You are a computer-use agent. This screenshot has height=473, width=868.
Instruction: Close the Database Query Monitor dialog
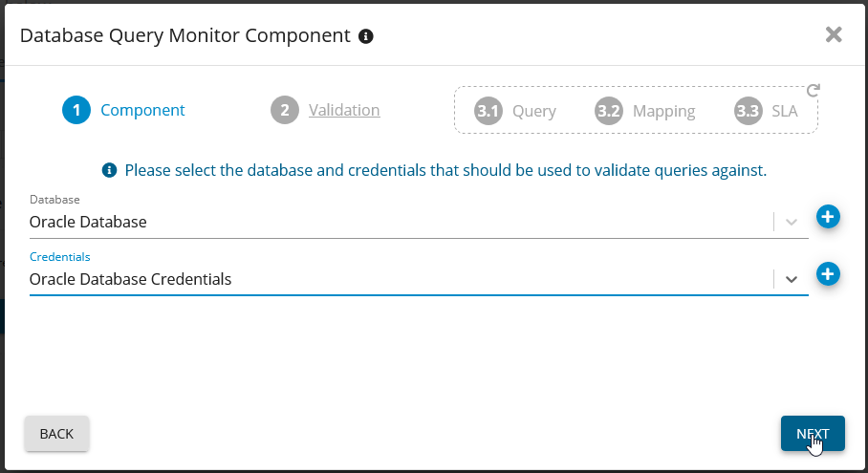coord(834,35)
